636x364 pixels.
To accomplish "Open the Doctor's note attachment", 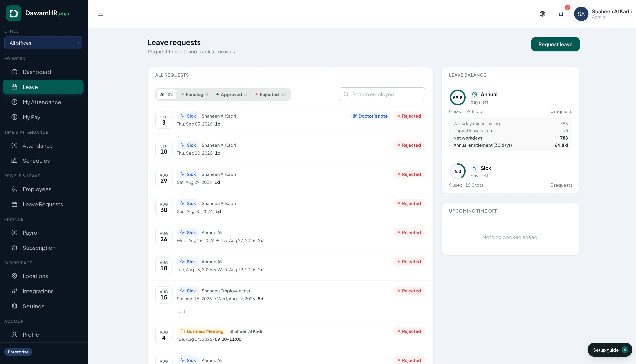I will (x=370, y=116).
